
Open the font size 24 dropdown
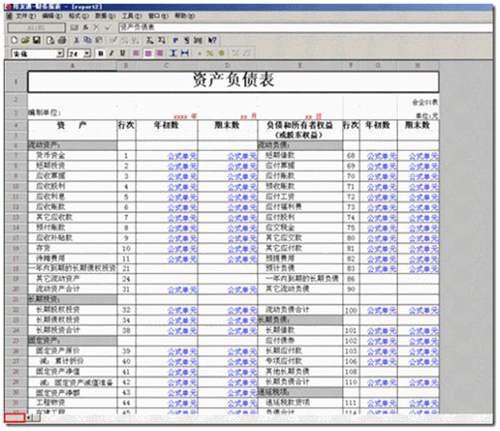point(87,54)
